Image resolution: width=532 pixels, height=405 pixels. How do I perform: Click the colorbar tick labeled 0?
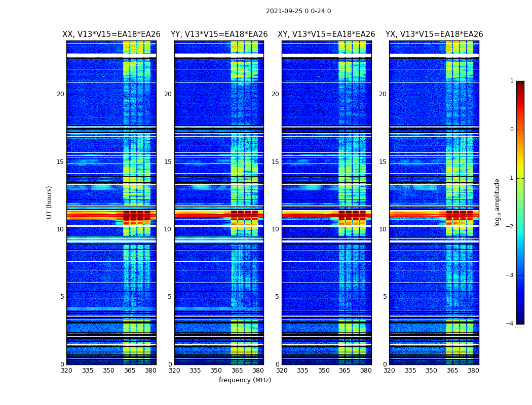click(512, 130)
